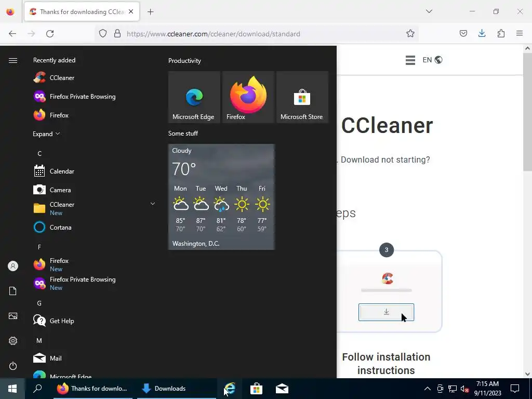Switch to Firefox taskbar button

[x=93, y=389]
